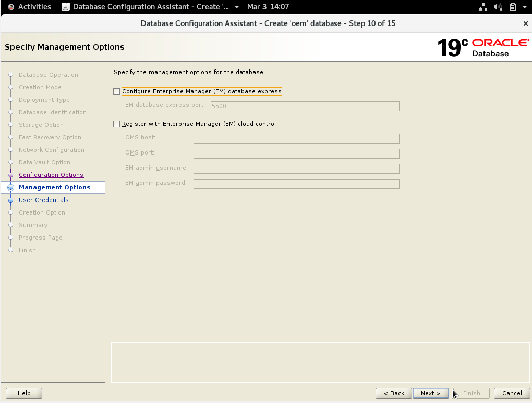
Task: Click the EM admin username field
Action: (x=296, y=169)
